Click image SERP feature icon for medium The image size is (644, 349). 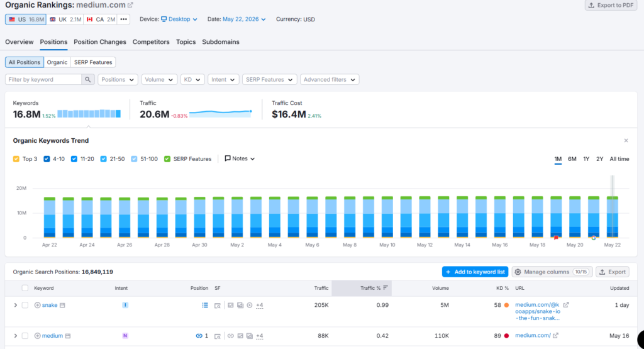[x=240, y=336]
